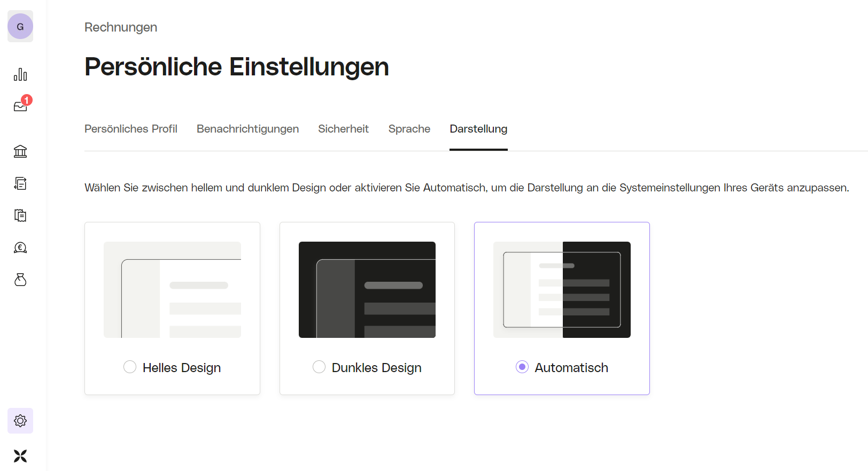Click the light theme preview thumbnail
Screen dimensions: 868x471
tap(172, 290)
